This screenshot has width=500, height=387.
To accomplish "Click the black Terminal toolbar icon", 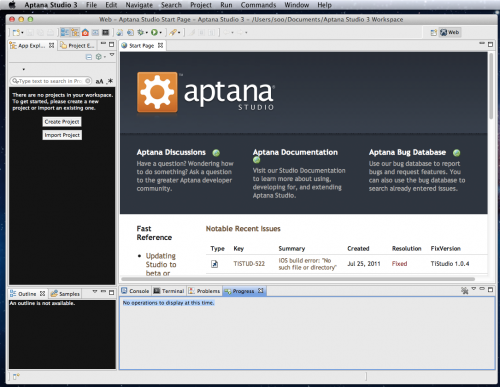I will click(106, 32).
